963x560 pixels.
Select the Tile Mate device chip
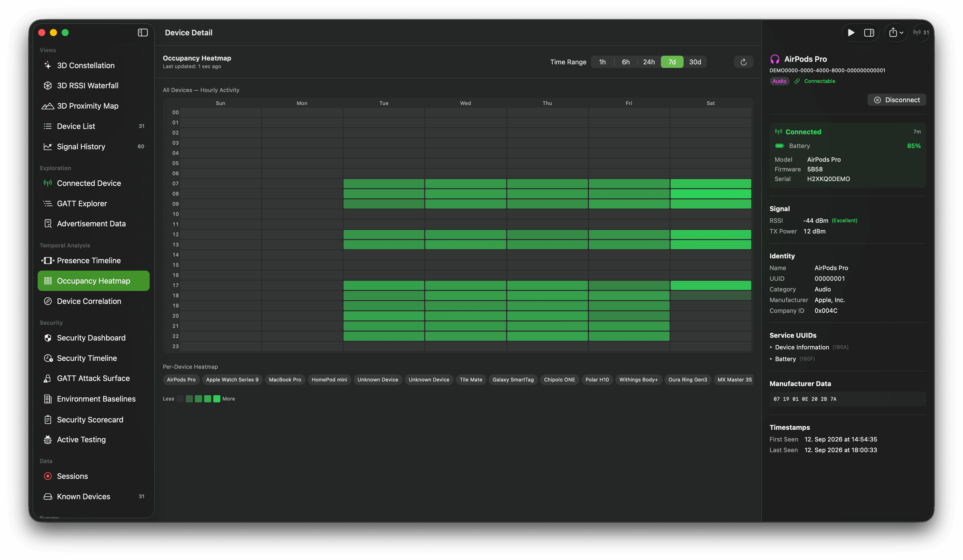pyautogui.click(x=471, y=379)
